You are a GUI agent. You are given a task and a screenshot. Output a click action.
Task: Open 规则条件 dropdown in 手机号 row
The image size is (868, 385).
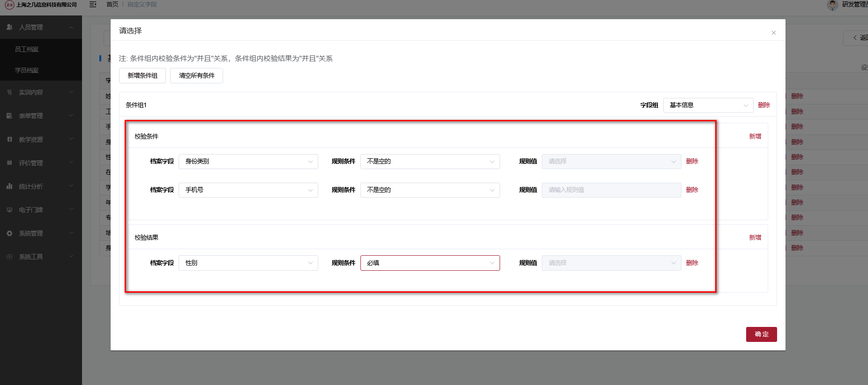tap(430, 190)
